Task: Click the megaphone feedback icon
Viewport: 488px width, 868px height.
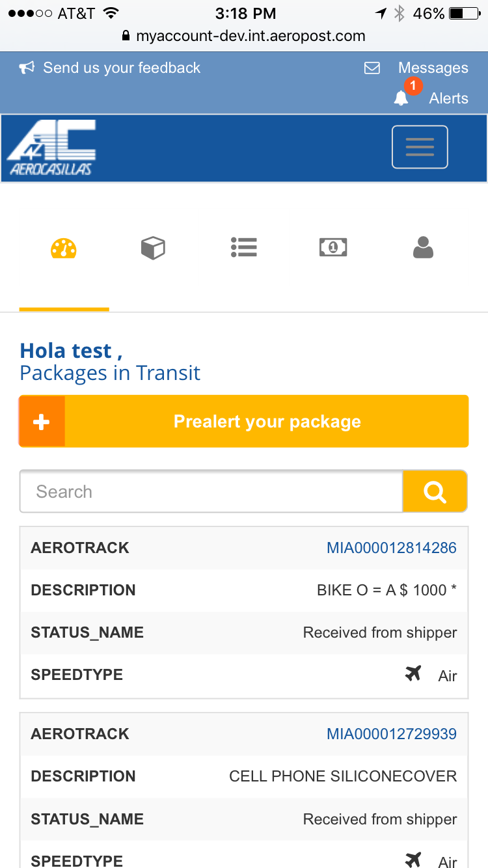Action: (27, 68)
